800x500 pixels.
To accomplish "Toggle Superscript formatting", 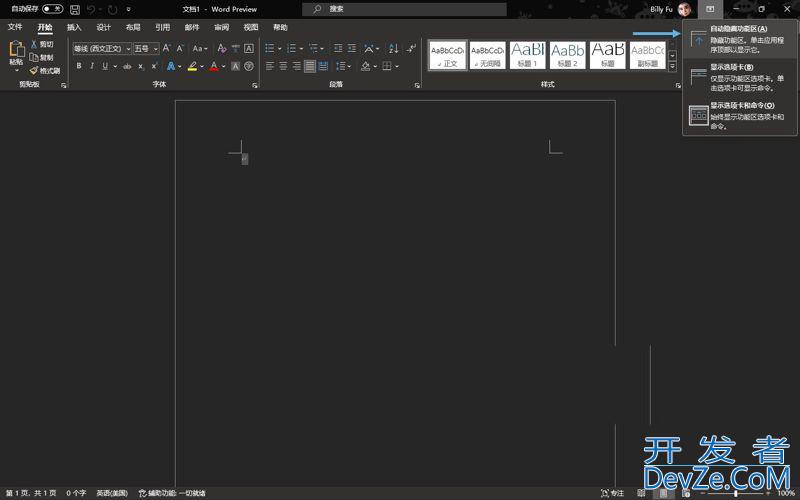I will tap(154, 66).
